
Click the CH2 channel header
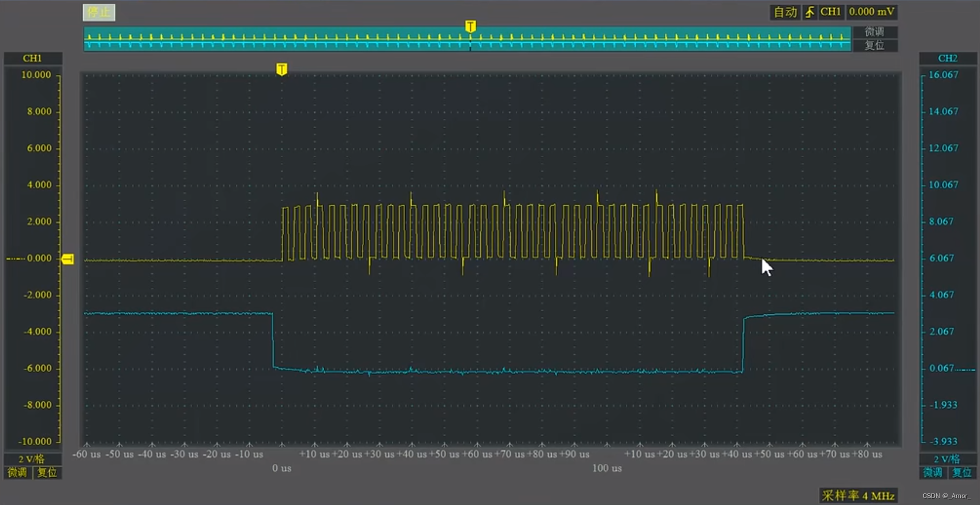[x=948, y=58]
